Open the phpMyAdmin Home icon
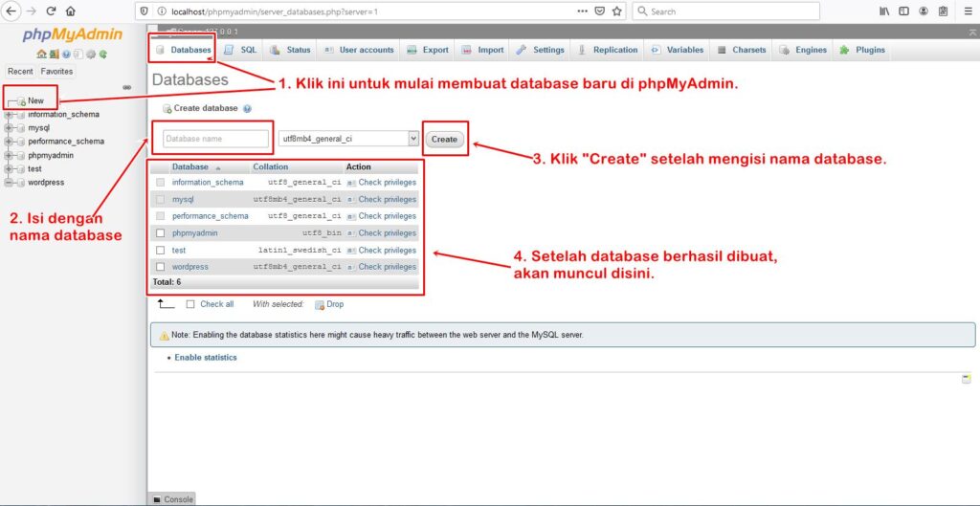This screenshot has width=980, height=506. [x=42, y=54]
